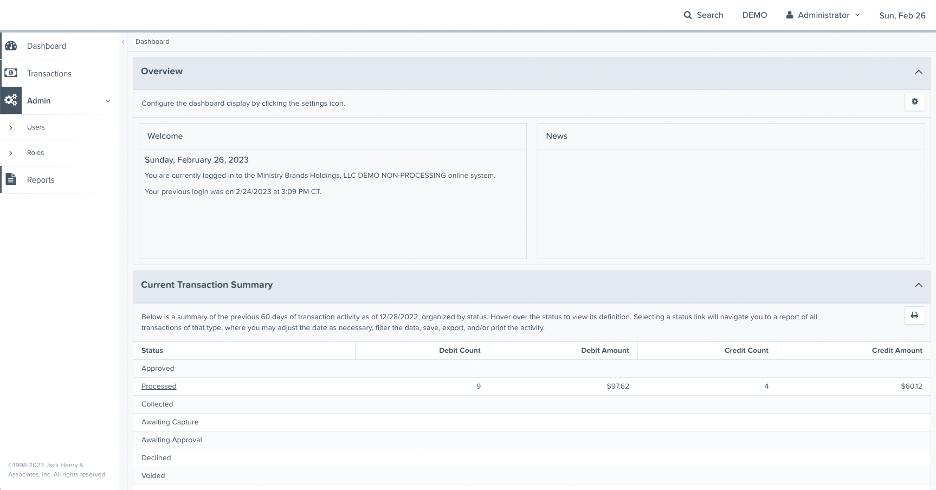Collapse the sidebar using the arrow
936x490 pixels.
(123, 42)
